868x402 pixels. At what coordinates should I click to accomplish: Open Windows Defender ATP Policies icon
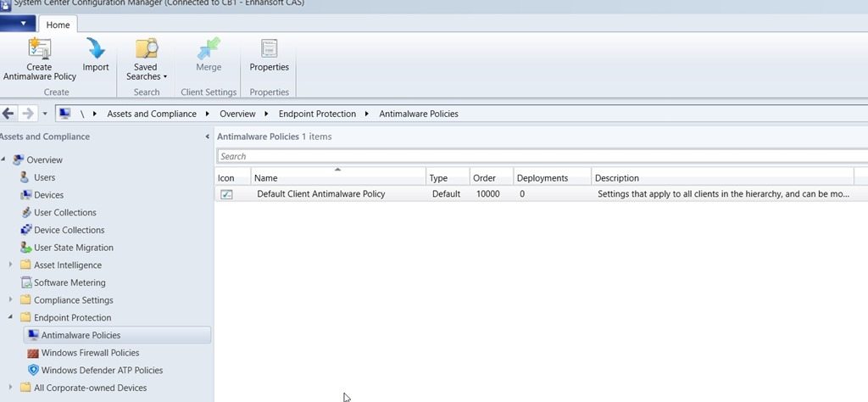(33, 370)
